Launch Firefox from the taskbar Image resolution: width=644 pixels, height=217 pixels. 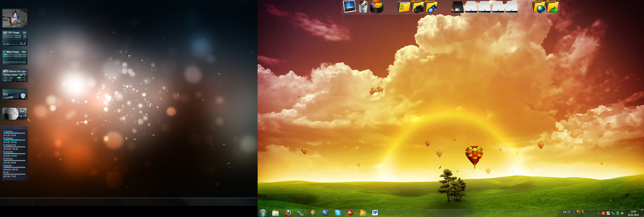click(288, 213)
